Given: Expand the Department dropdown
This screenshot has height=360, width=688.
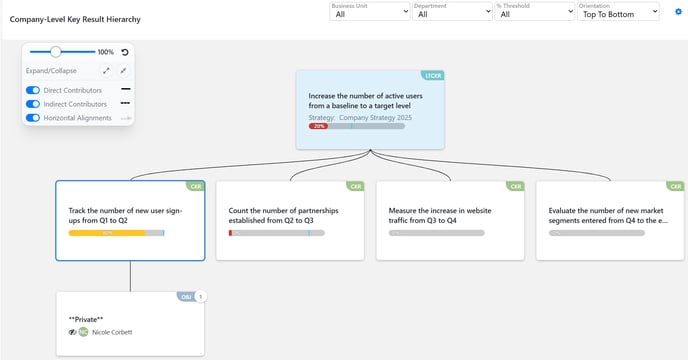Looking at the screenshot, I should (452, 11).
